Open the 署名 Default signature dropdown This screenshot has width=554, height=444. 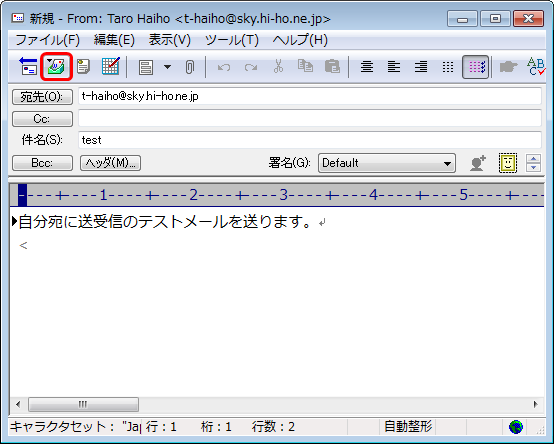387,163
